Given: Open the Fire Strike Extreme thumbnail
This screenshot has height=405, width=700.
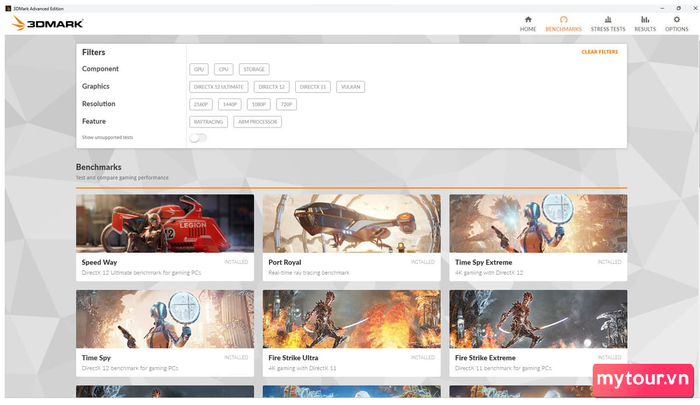Looking at the screenshot, I should (538, 319).
